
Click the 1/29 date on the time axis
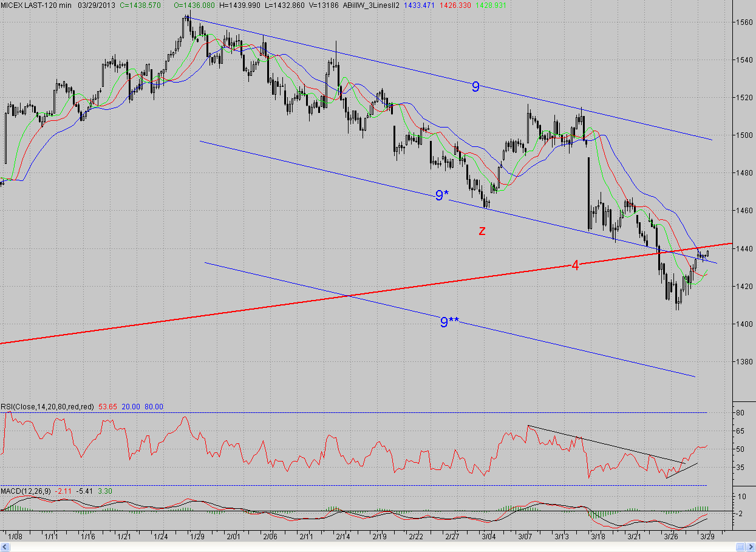(197, 537)
